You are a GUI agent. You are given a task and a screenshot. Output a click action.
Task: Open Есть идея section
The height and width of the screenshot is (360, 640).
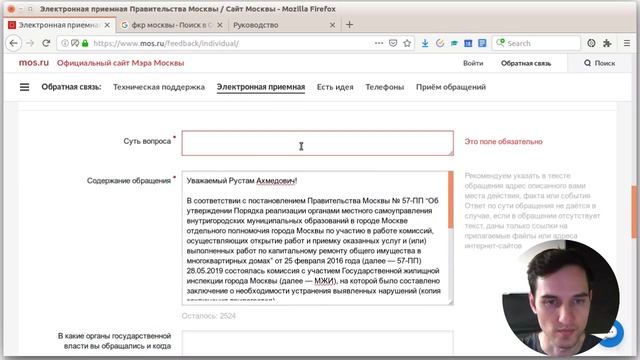point(335,87)
